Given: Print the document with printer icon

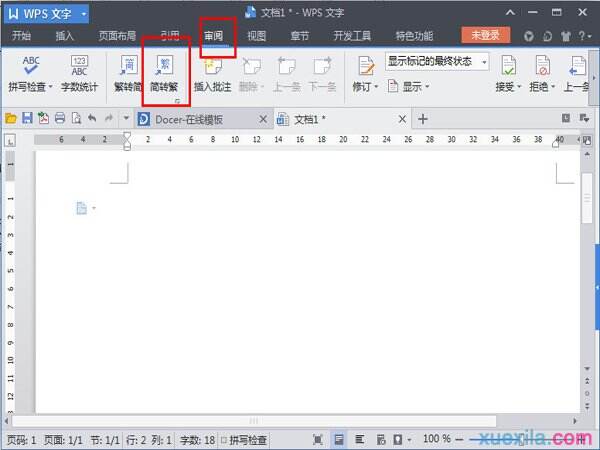Looking at the screenshot, I should (x=60, y=118).
